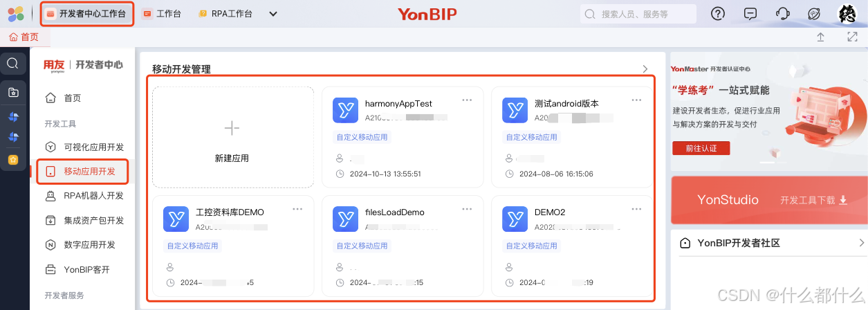
Task: Click timestamp 2024-10-13 13:55:51
Action: pyautogui.click(x=385, y=174)
